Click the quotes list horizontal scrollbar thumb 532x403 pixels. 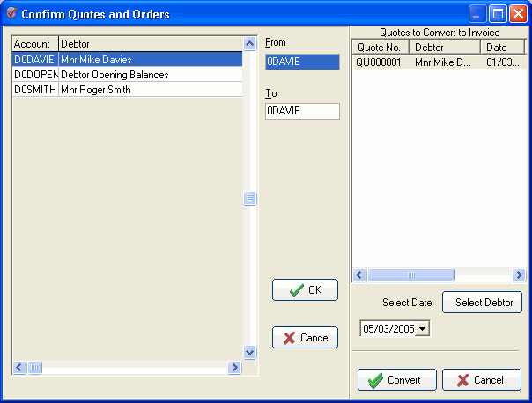pyautogui.click(x=411, y=275)
